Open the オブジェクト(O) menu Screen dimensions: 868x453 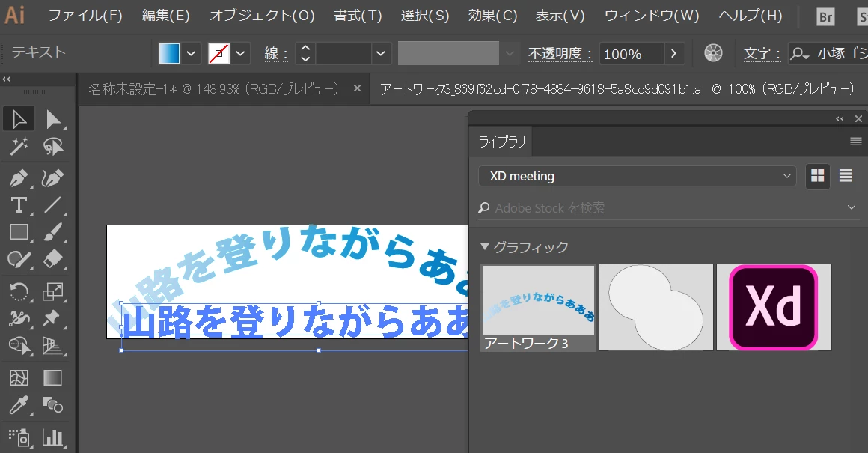click(262, 16)
